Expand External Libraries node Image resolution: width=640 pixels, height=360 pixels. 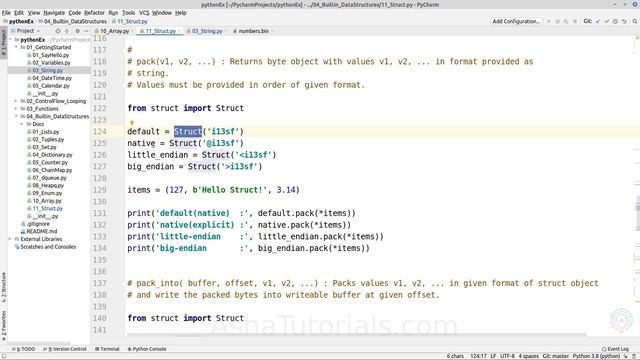click(x=11, y=239)
